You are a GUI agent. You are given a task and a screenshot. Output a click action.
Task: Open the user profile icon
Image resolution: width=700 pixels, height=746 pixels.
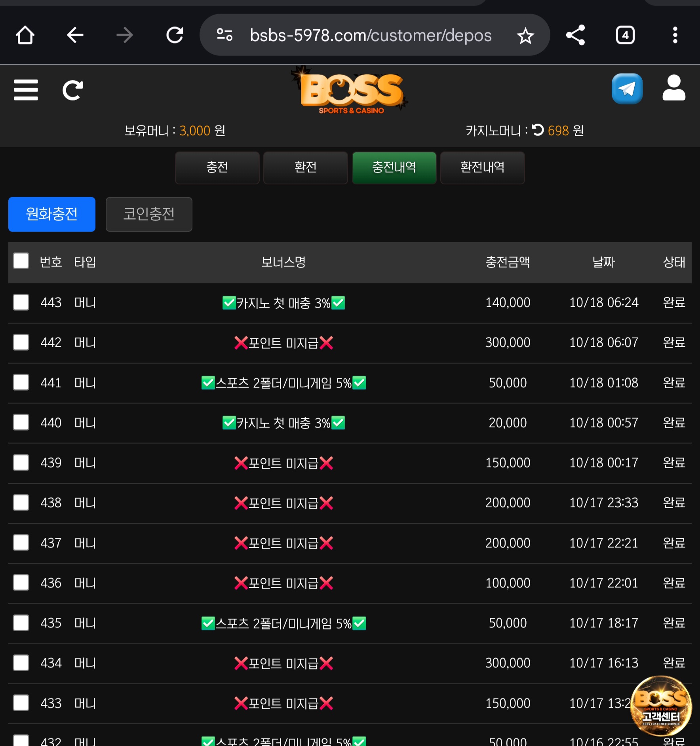coord(673,88)
